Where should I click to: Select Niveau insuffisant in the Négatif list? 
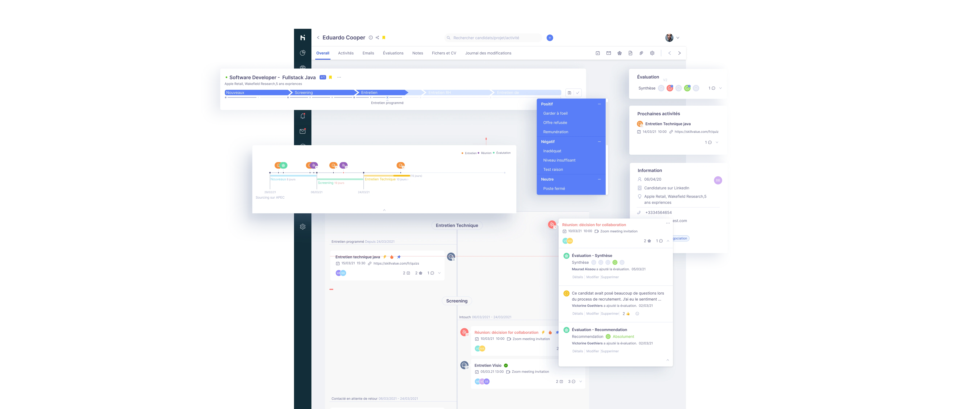pyautogui.click(x=559, y=160)
